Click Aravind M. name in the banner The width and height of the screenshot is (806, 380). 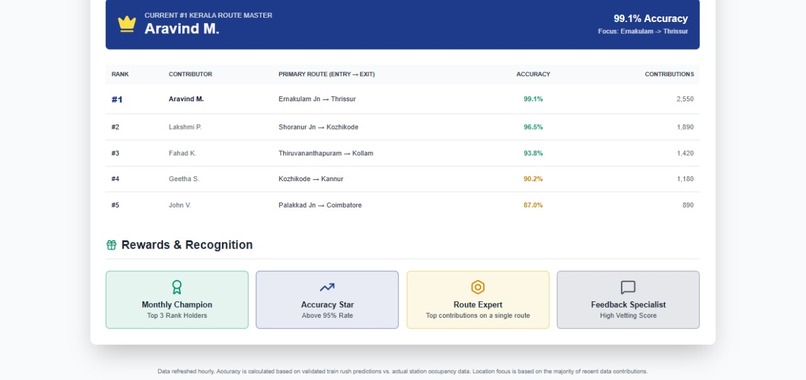click(x=182, y=29)
